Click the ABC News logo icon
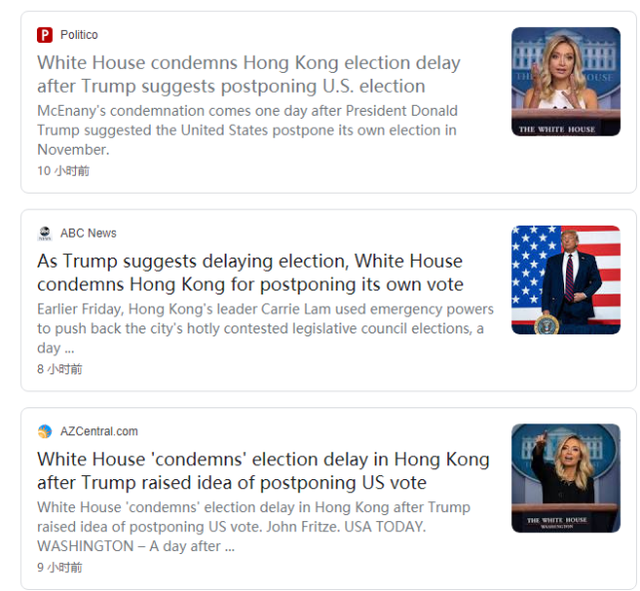Screen dimensions: 640x591 click(45, 233)
